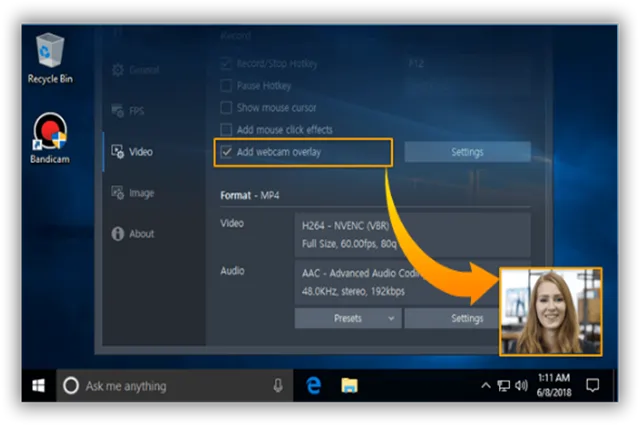Click the Format - MP4 heading
The image size is (640, 426).
click(x=250, y=195)
